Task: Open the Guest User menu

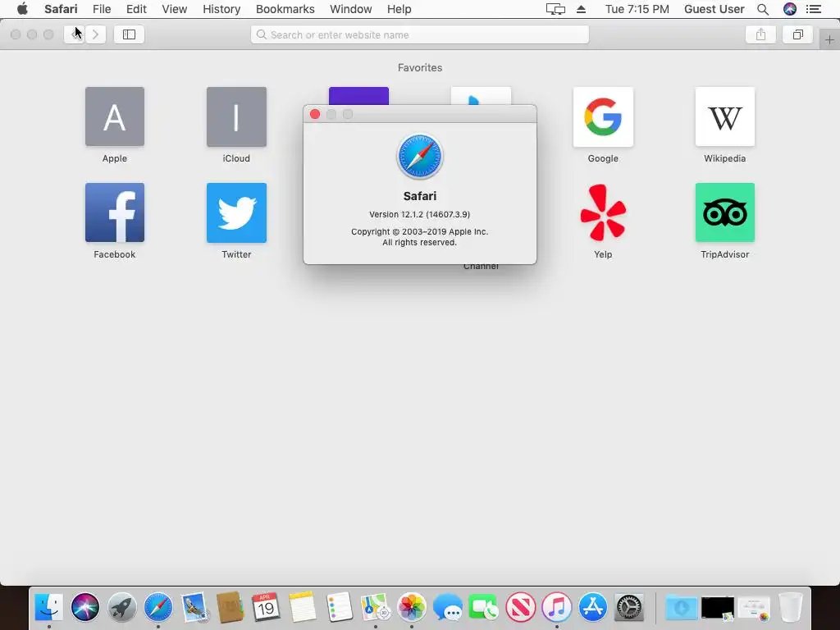Action: pyautogui.click(x=714, y=9)
